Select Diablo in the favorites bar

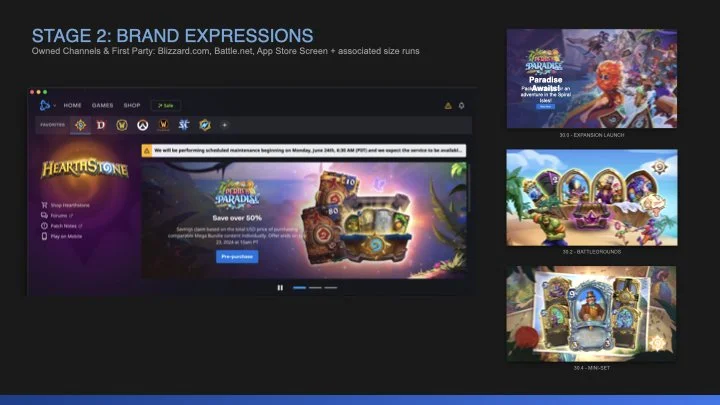pos(101,125)
